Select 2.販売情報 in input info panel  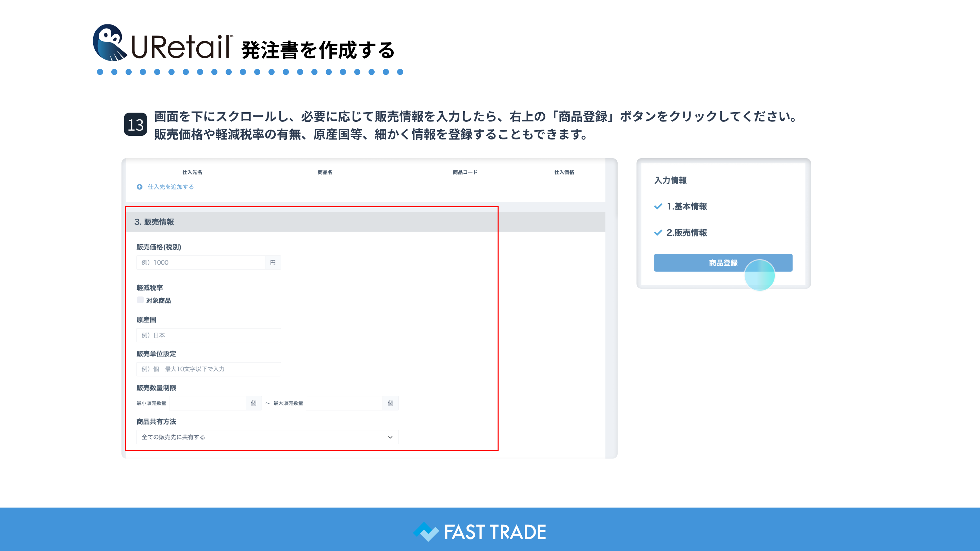coord(686,233)
